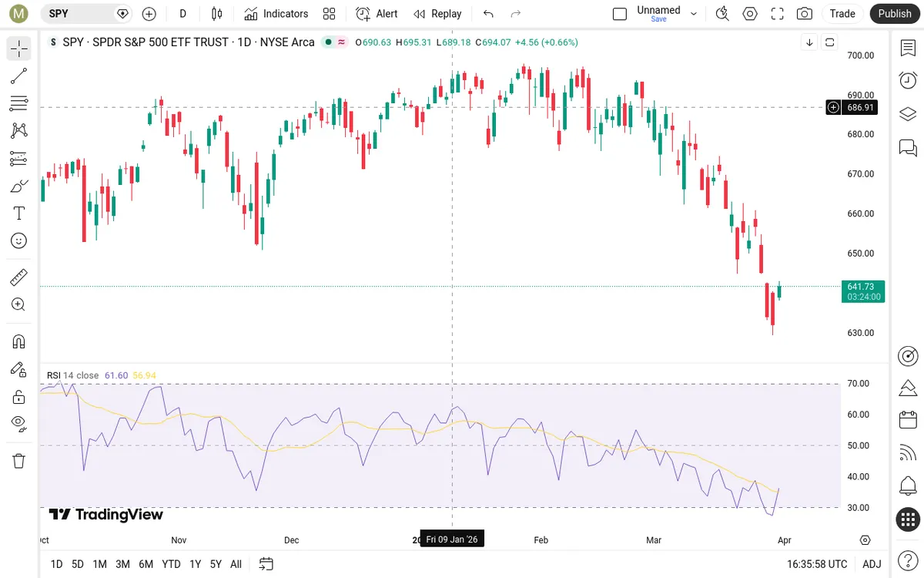Open the emoji icons tool
The height and width of the screenshot is (578, 924).
[19, 241]
